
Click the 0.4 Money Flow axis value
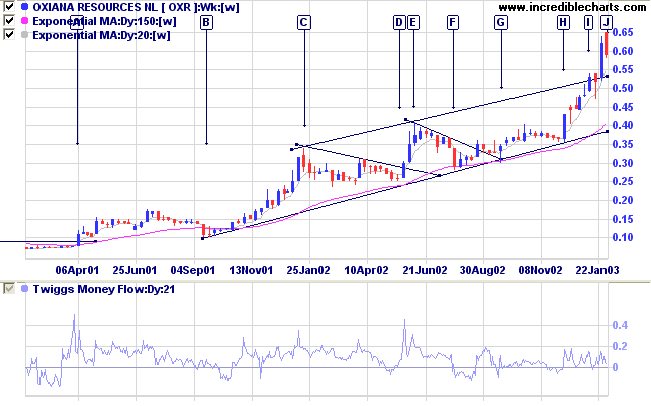click(x=620, y=325)
